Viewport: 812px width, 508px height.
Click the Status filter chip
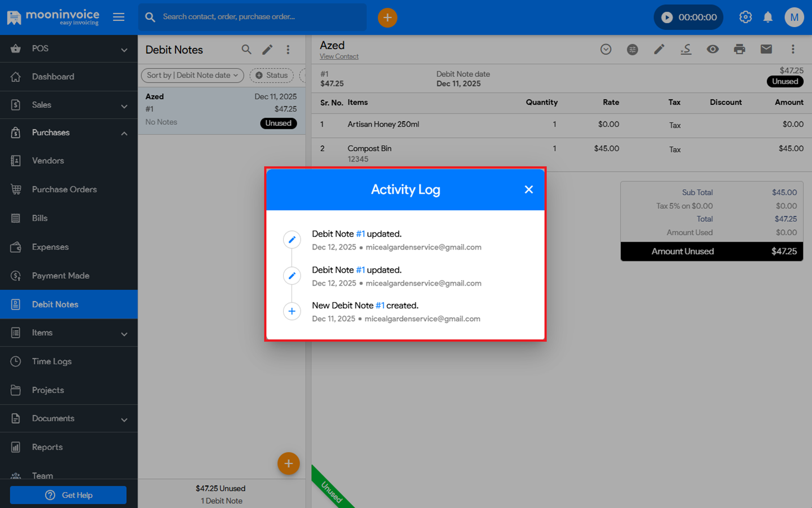coord(272,75)
